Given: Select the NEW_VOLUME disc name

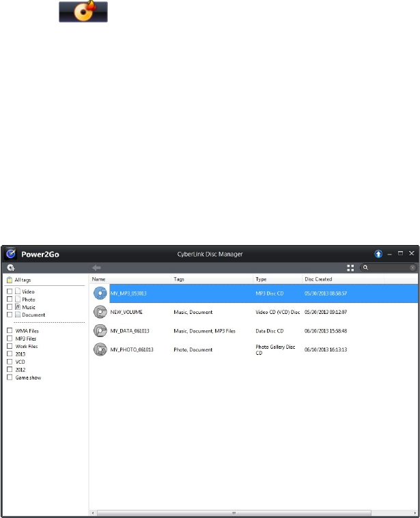Looking at the screenshot, I should tap(126, 312).
